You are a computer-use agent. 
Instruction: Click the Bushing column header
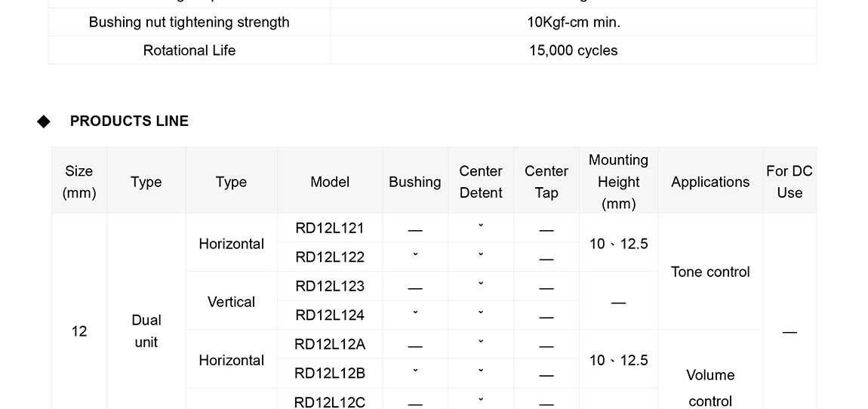pos(415,182)
